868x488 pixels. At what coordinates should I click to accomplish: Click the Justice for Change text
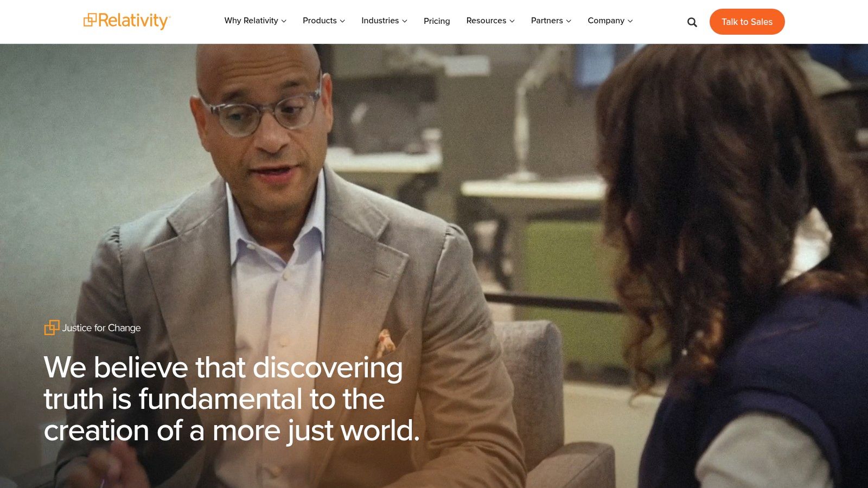(x=101, y=328)
